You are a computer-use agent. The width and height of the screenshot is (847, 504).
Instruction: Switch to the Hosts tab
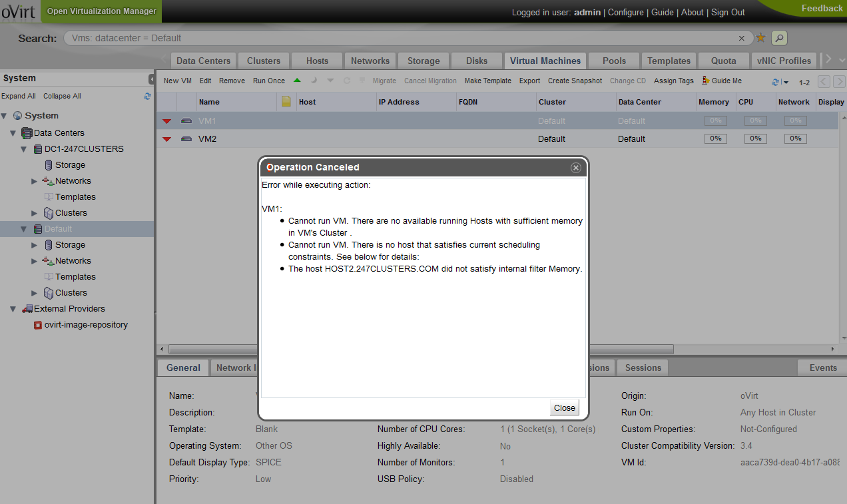point(317,61)
